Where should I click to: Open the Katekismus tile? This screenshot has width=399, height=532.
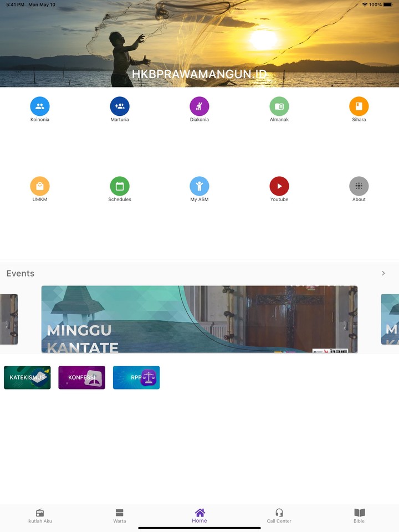pyautogui.click(x=27, y=377)
